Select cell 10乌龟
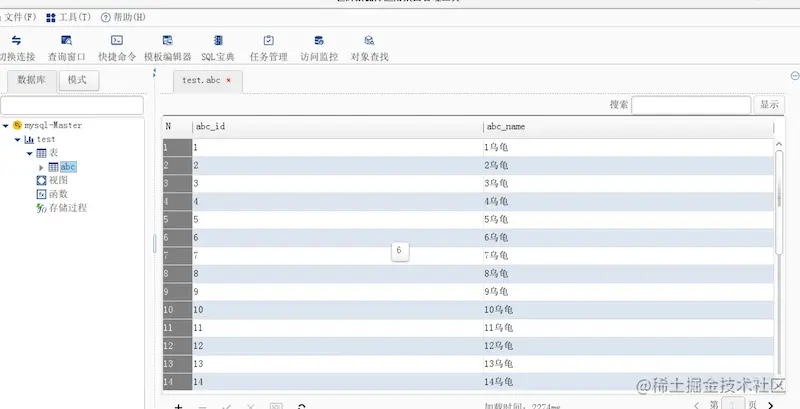 click(628, 310)
